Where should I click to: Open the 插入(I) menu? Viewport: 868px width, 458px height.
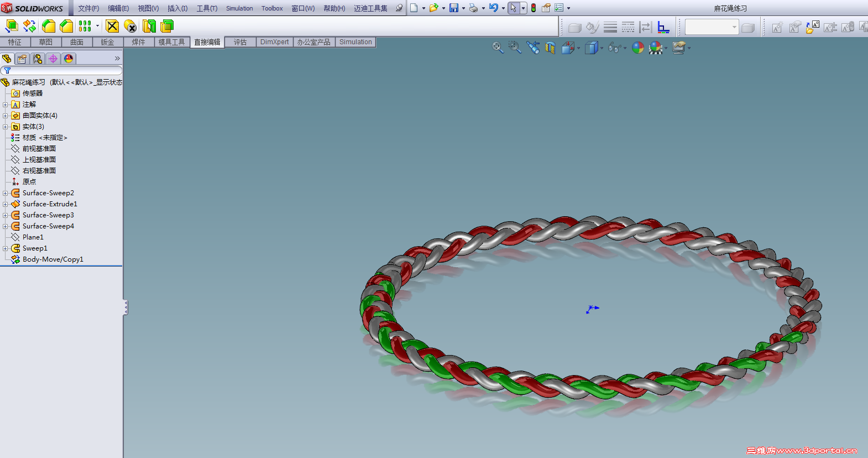coord(177,8)
